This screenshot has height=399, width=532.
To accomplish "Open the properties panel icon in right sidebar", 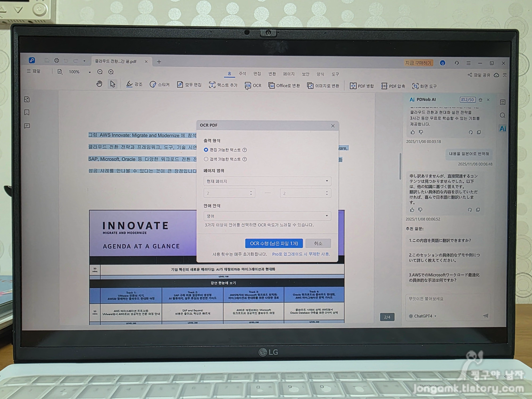I will coord(503,102).
